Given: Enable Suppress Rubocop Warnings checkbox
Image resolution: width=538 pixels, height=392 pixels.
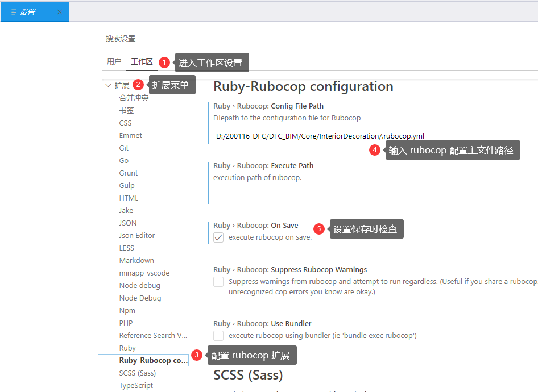Looking at the screenshot, I should [218, 282].
